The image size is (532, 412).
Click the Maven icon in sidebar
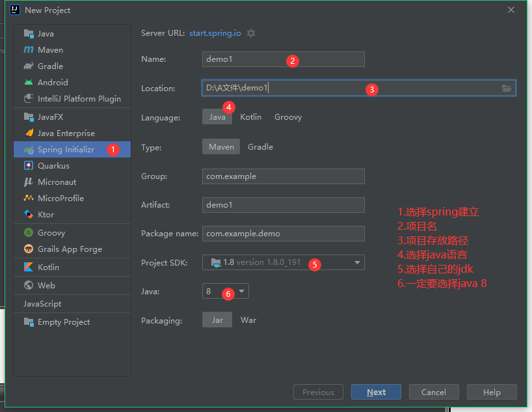[x=29, y=50]
